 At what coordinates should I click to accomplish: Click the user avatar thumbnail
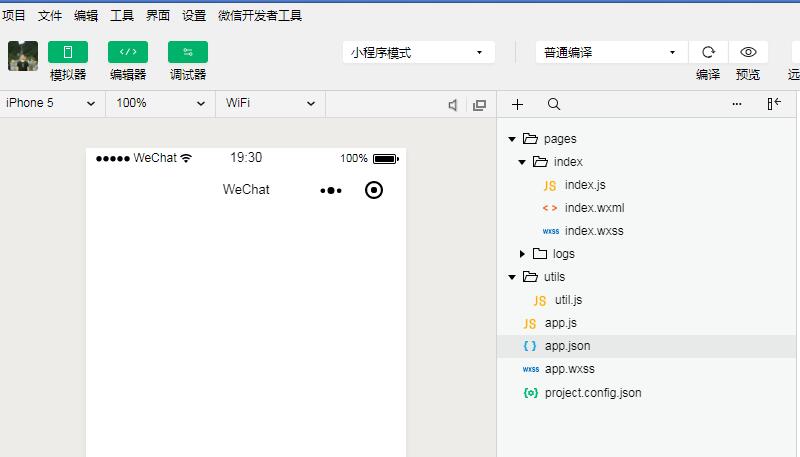(x=23, y=56)
